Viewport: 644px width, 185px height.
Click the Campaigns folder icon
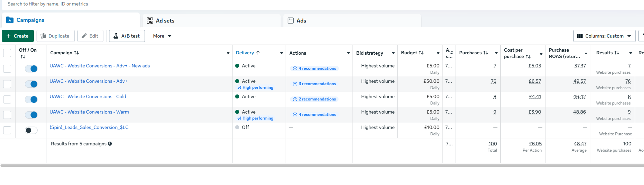(10, 20)
